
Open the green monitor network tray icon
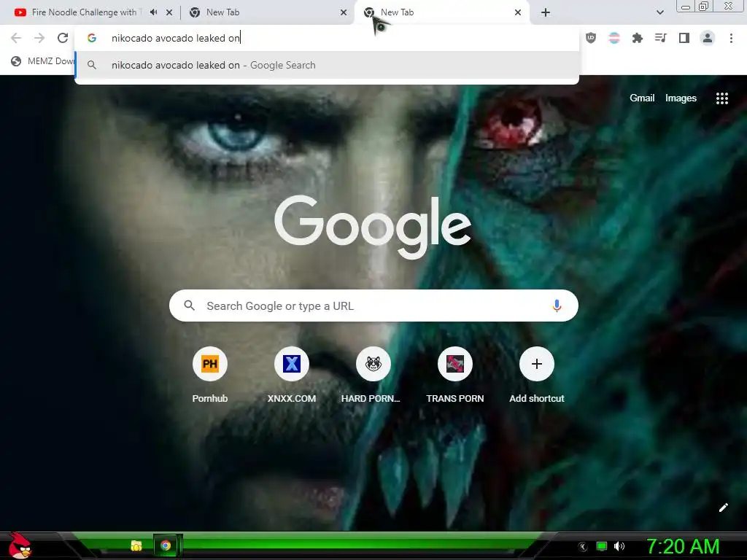point(602,546)
